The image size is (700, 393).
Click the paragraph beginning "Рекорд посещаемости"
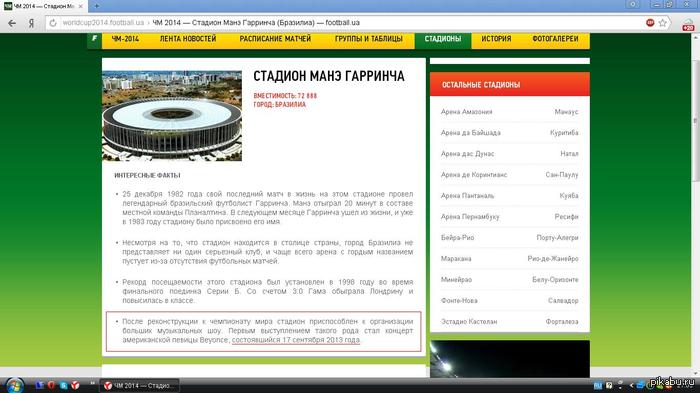(x=267, y=292)
